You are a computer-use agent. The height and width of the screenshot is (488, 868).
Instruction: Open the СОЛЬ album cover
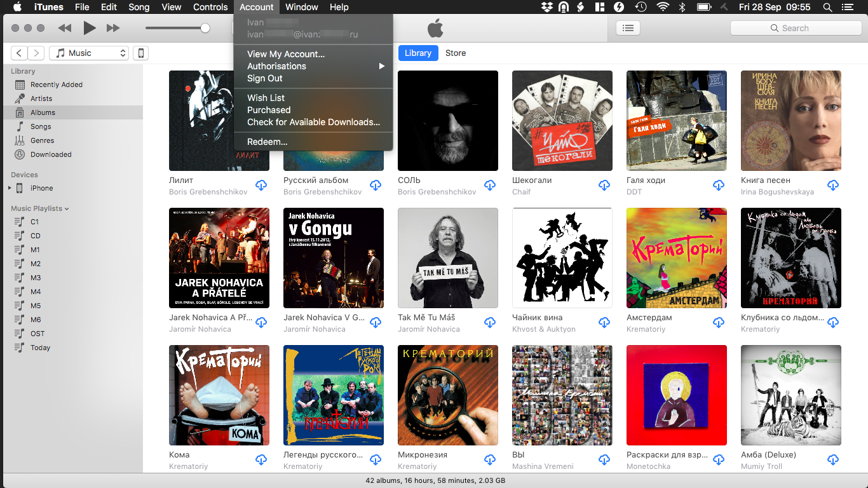pyautogui.click(x=448, y=121)
